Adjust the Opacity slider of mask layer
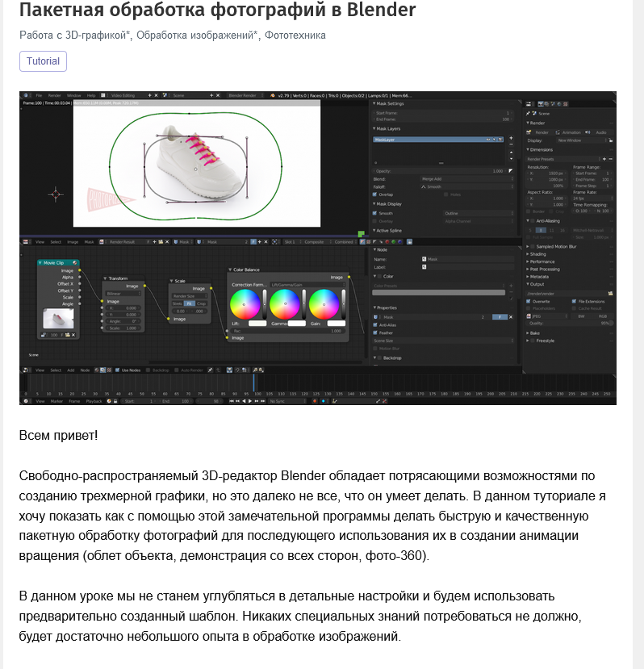This screenshot has height=669, width=644. tap(439, 171)
